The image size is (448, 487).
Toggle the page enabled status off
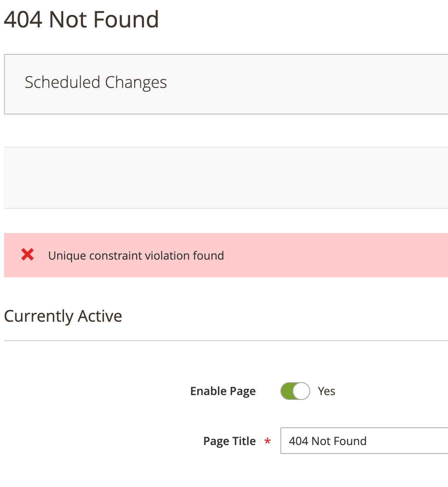point(295,391)
